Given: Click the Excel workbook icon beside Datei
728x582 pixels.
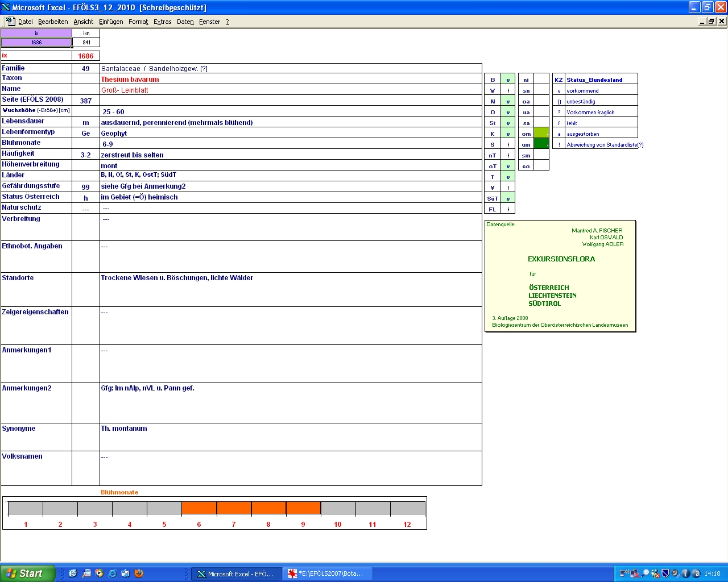Looking at the screenshot, I should (x=10, y=21).
